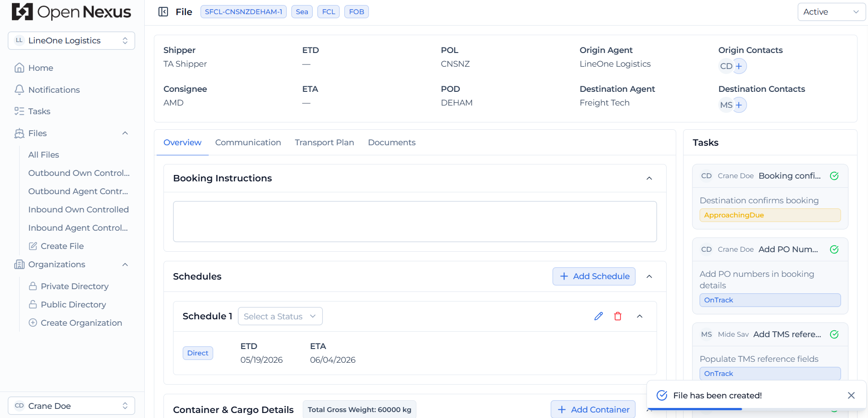Click inside the Booking Instructions text box
868x418 pixels.
tap(415, 222)
